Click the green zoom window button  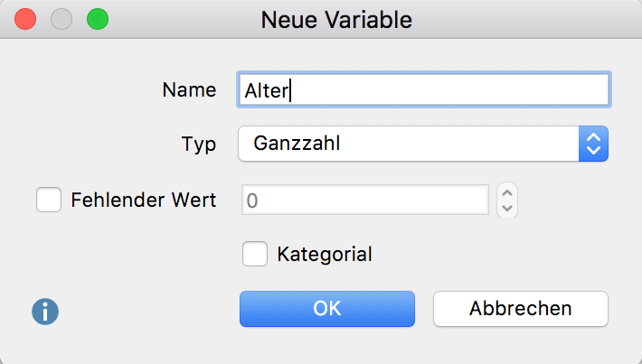point(98,19)
